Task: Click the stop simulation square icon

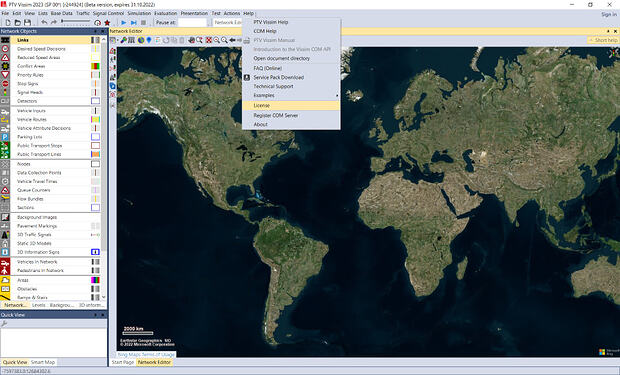Action: (x=144, y=23)
